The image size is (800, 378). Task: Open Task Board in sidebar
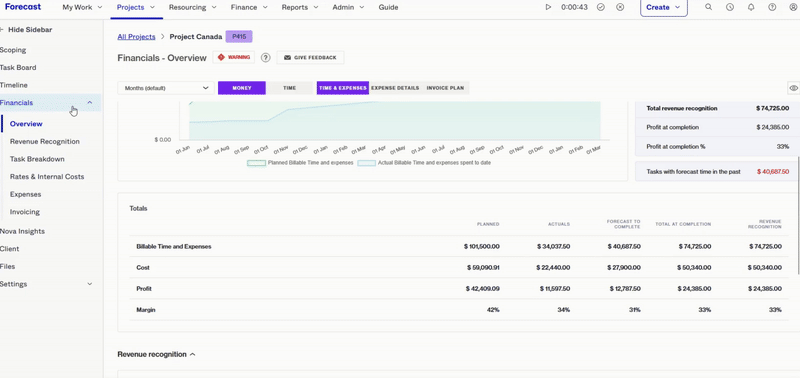[x=18, y=67]
